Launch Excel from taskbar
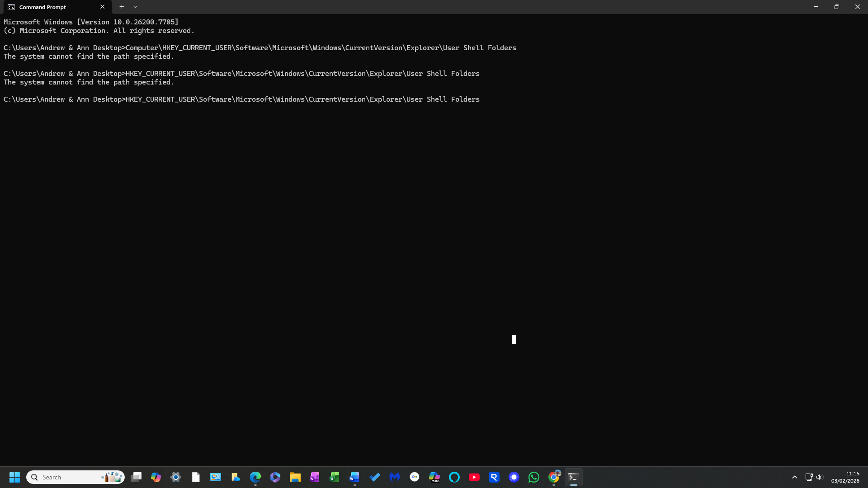The height and width of the screenshot is (488, 868). pos(335,477)
